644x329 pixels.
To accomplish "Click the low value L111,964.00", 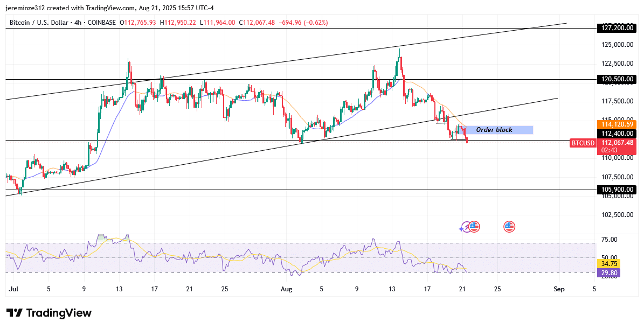I will click(x=217, y=23).
